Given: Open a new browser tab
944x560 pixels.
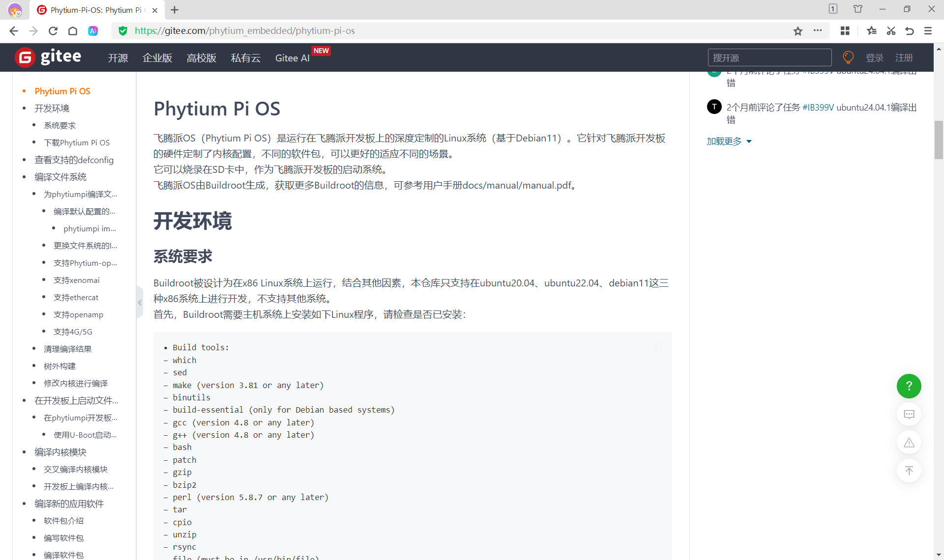Looking at the screenshot, I should tap(175, 10).
